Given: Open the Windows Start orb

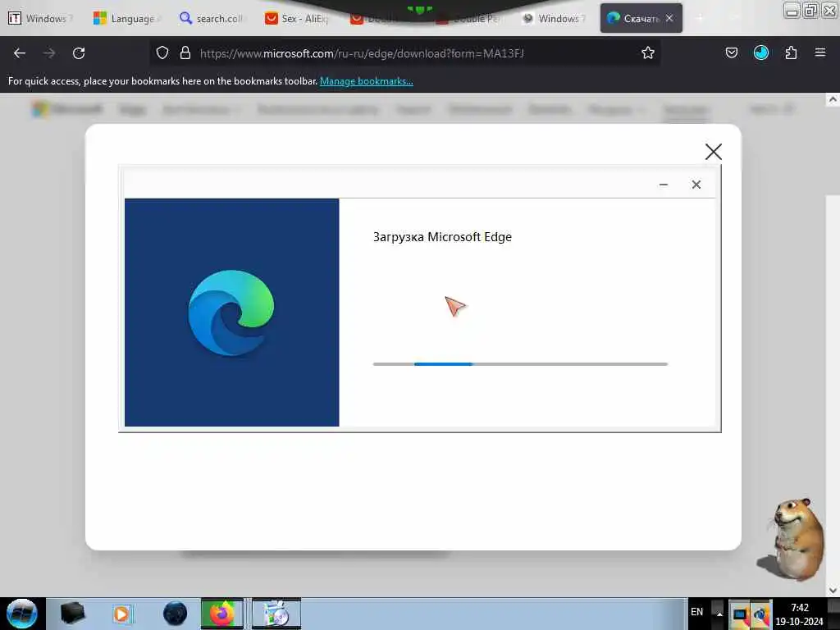Looking at the screenshot, I should pos(22,614).
